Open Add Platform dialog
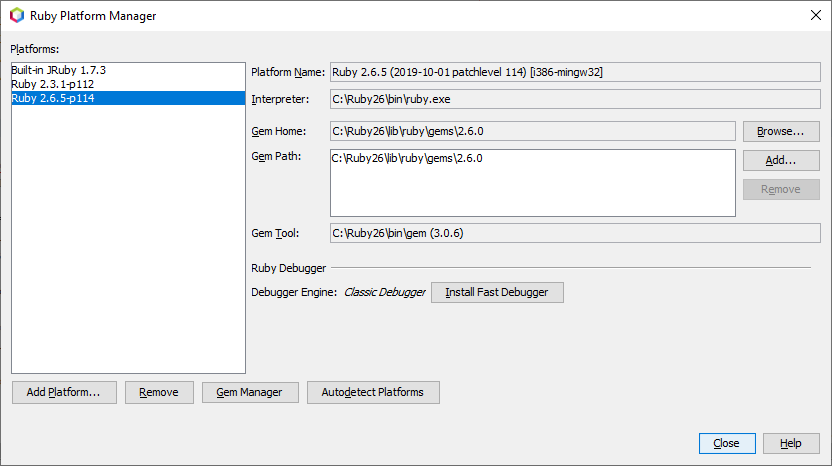The width and height of the screenshot is (832, 466). (x=64, y=392)
